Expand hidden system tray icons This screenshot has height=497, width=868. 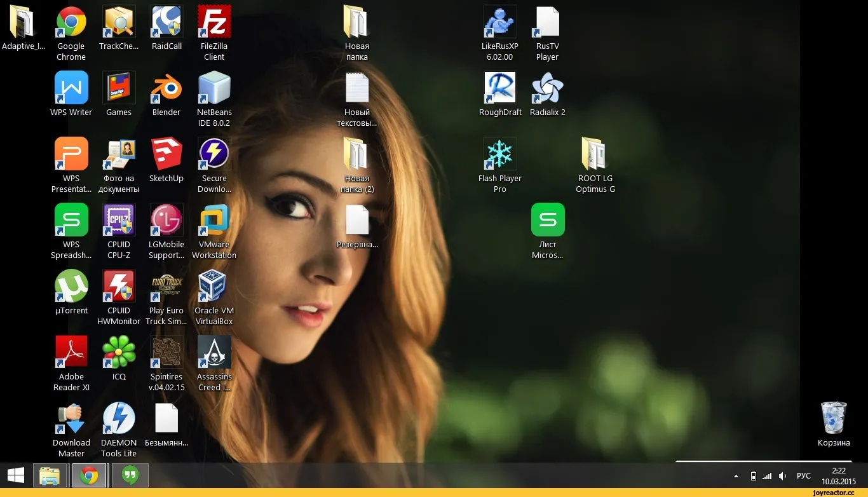pos(736,476)
